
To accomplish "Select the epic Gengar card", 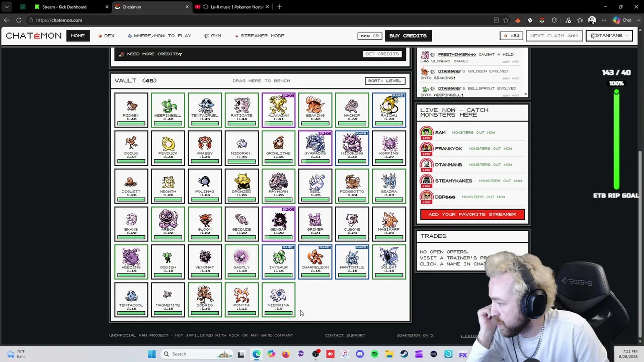I will coord(278,224).
